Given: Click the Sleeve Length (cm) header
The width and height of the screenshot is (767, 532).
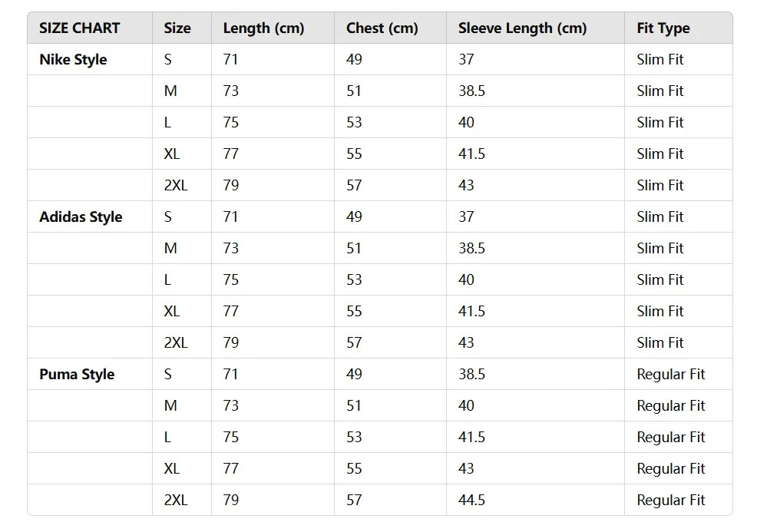Looking at the screenshot, I should (x=522, y=28).
